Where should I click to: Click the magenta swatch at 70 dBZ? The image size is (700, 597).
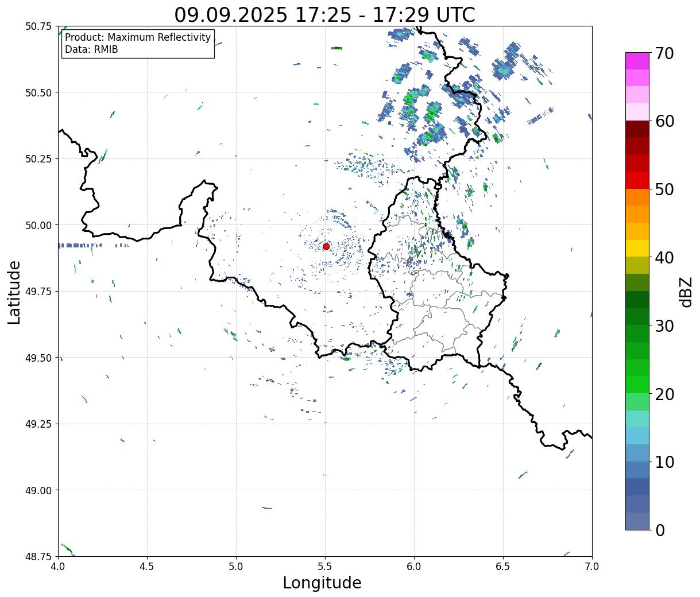tap(637, 61)
